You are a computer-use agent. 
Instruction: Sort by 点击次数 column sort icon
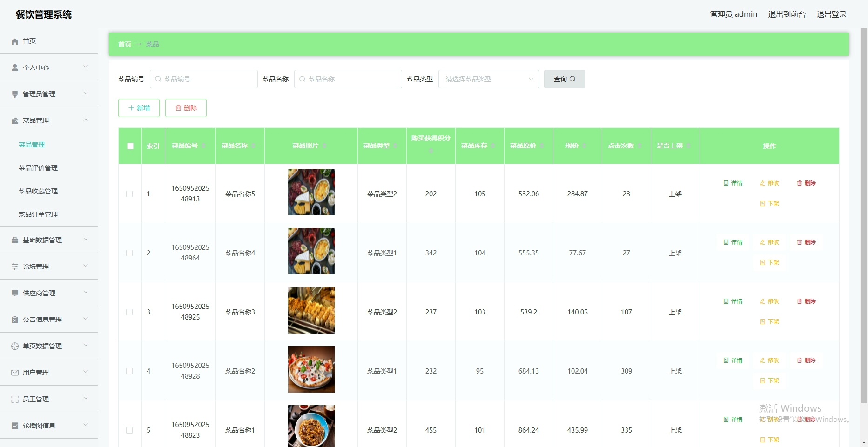click(x=639, y=146)
